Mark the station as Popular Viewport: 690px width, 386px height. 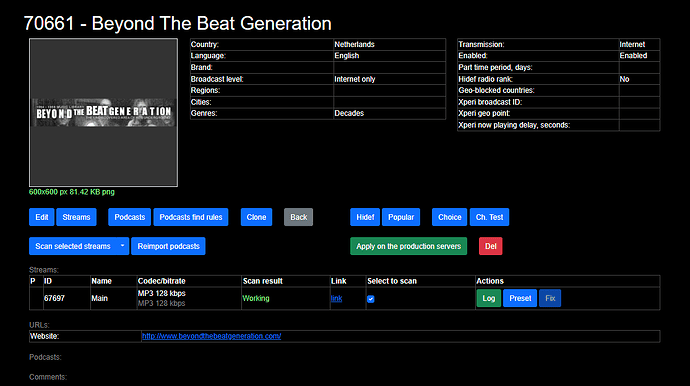[x=401, y=217]
